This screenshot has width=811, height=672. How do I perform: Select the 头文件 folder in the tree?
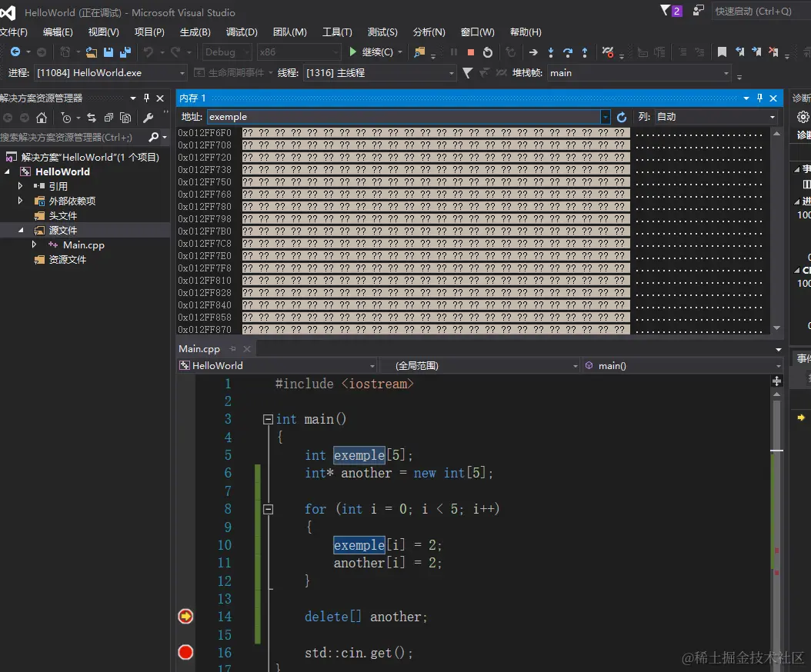[x=63, y=215]
